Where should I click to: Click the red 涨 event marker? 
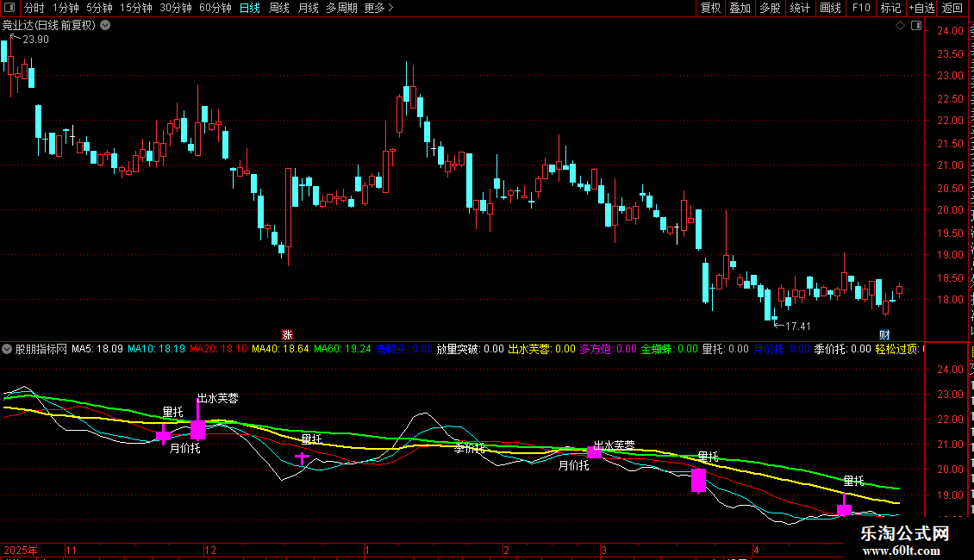click(x=287, y=334)
